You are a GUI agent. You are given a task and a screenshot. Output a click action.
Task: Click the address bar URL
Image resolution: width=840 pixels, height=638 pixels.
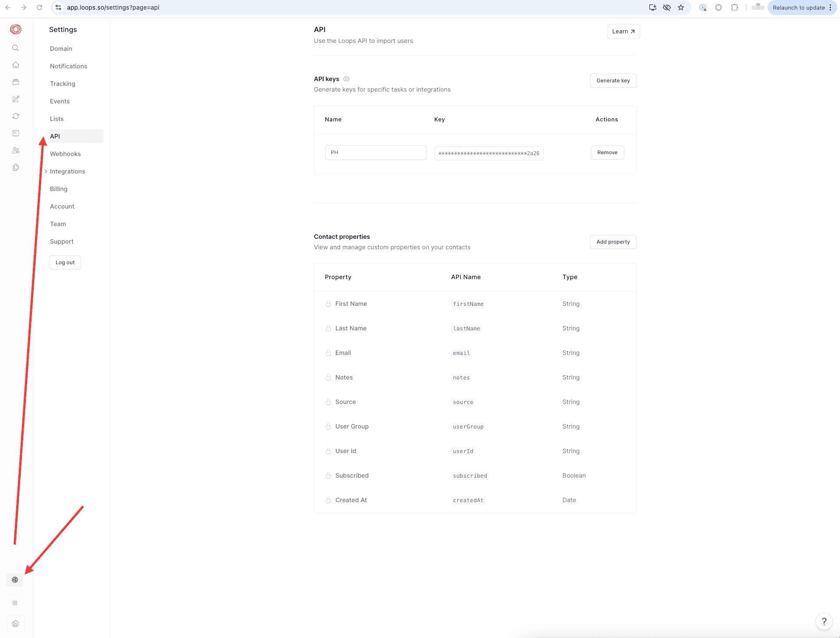113,7
